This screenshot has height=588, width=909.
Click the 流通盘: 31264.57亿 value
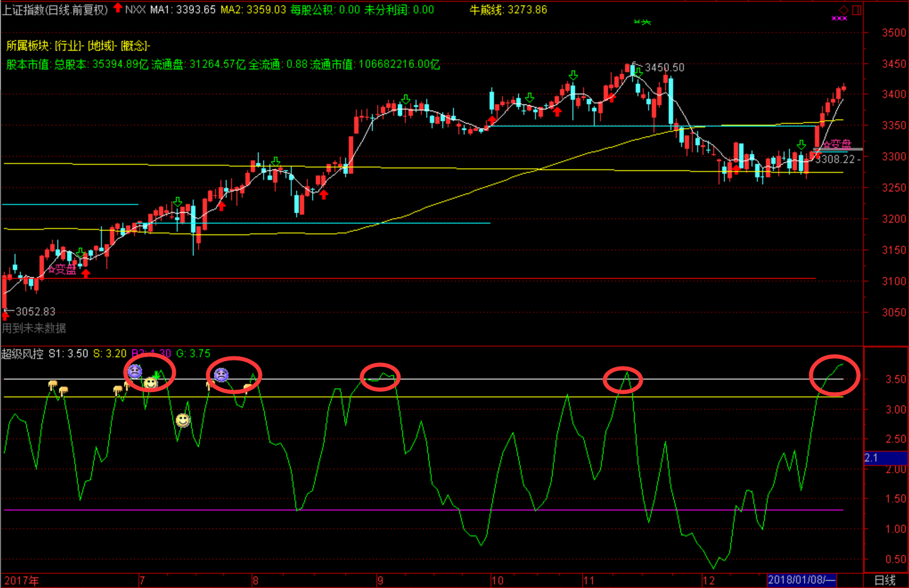pos(198,64)
